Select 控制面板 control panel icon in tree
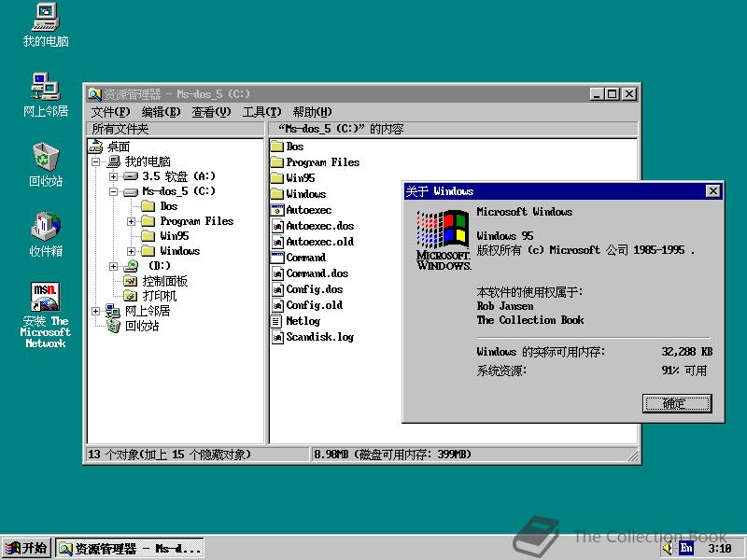 pyautogui.click(x=131, y=281)
